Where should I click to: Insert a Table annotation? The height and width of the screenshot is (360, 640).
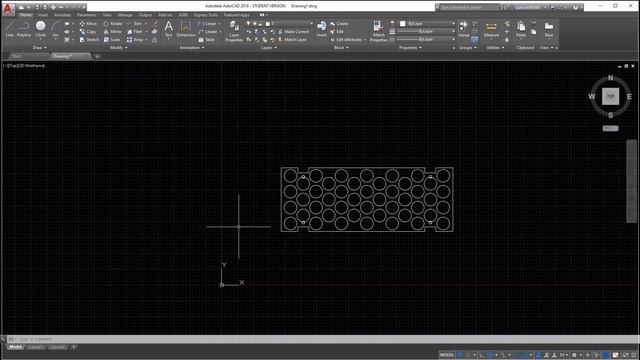(x=207, y=40)
